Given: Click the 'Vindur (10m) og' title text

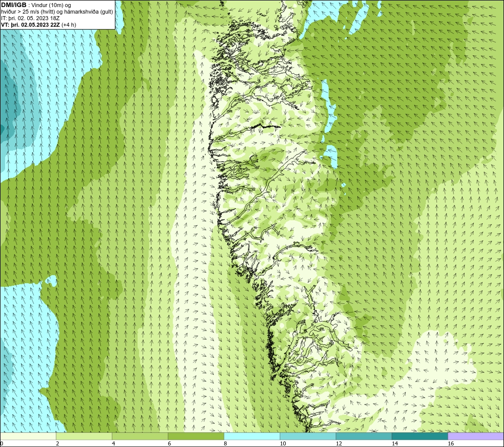Looking at the screenshot, I should pyautogui.click(x=51, y=6).
